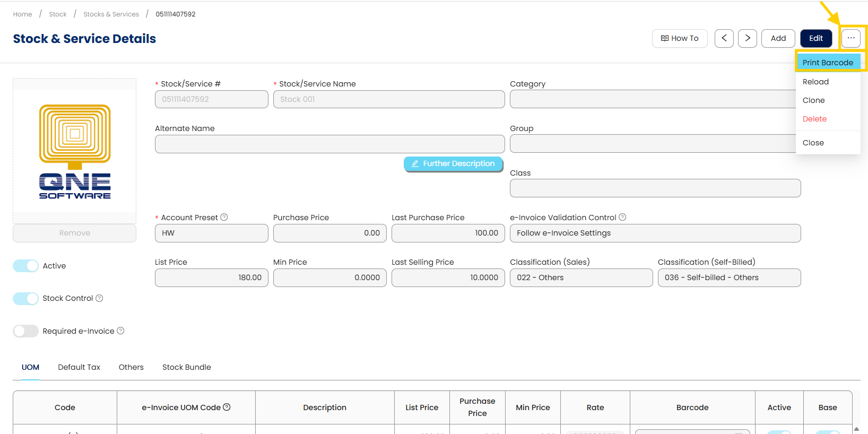868x434 pixels.
Task: Toggle the Stock Control switch
Action: click(25, 298)
